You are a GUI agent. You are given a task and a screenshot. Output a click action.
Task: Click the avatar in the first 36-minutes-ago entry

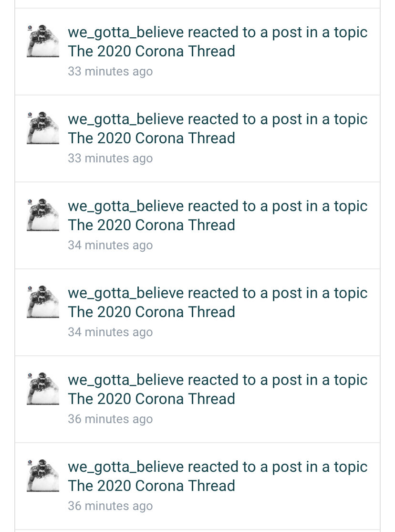coord(43,389)
